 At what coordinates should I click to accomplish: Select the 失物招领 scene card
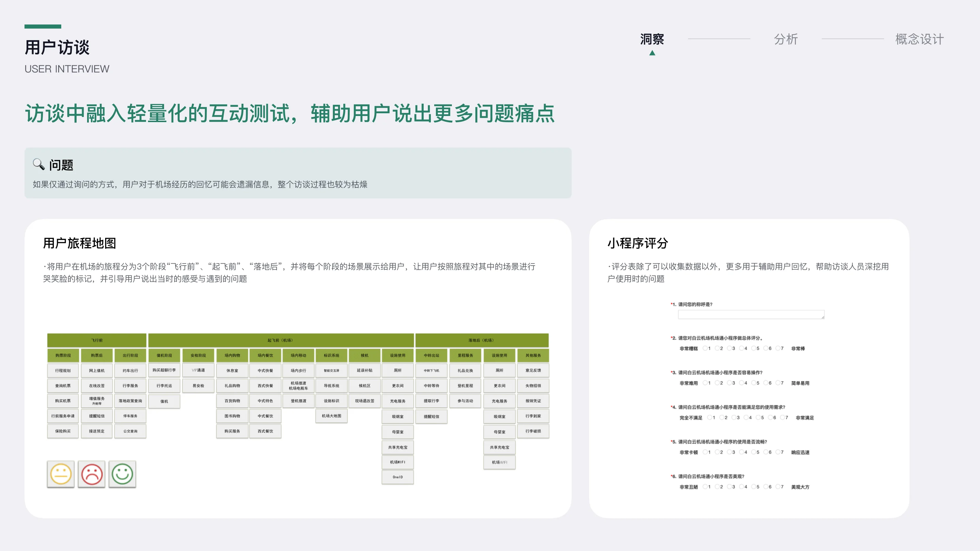(533, 386)
